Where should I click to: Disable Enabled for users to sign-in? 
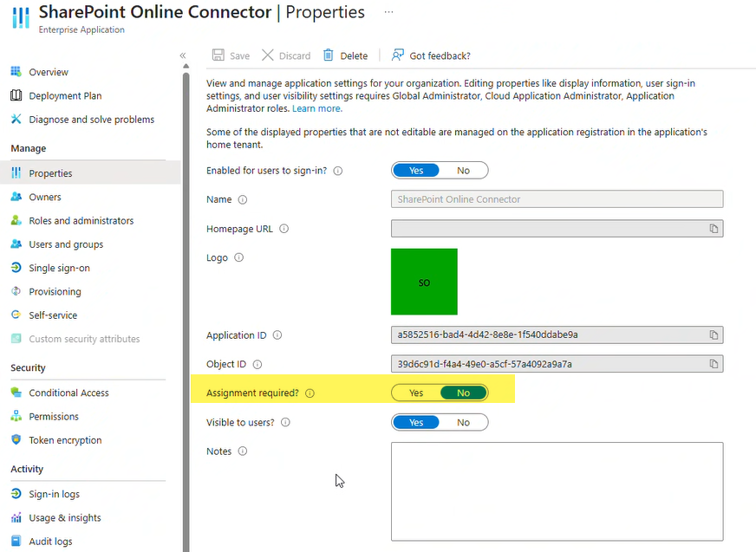pyautogui.click(x=464, y=171)
